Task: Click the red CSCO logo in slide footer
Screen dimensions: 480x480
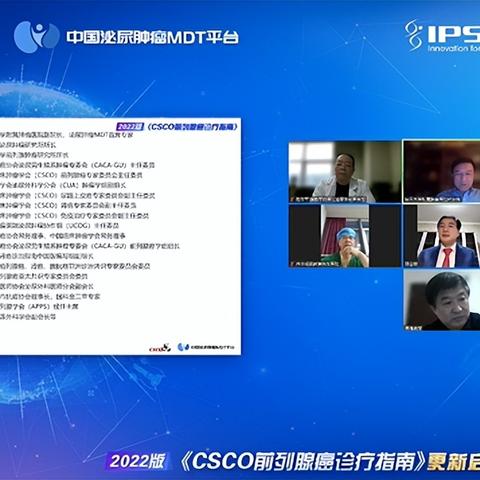Action: click(x=160, y=347)
